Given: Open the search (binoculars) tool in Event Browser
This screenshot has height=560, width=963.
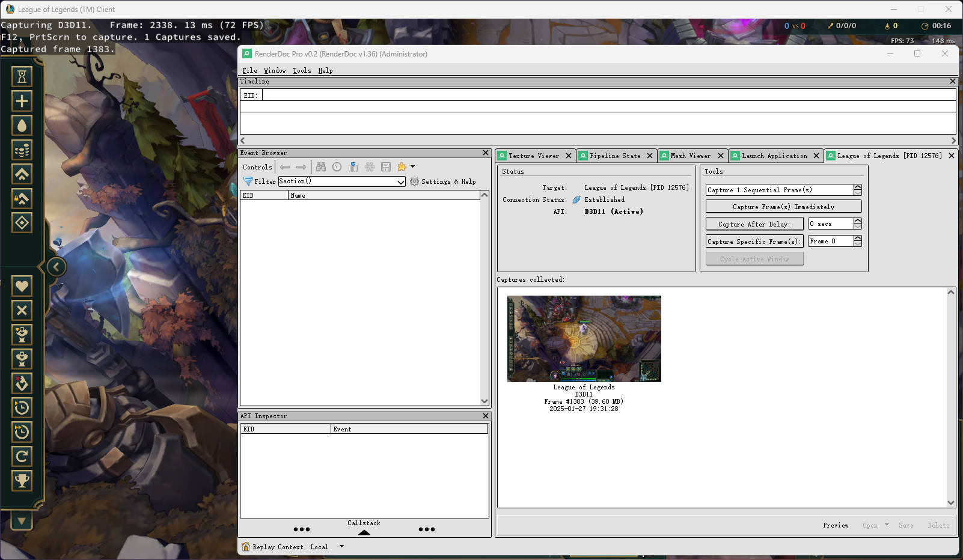Looking at the screenshot, I should pos(322,167).
